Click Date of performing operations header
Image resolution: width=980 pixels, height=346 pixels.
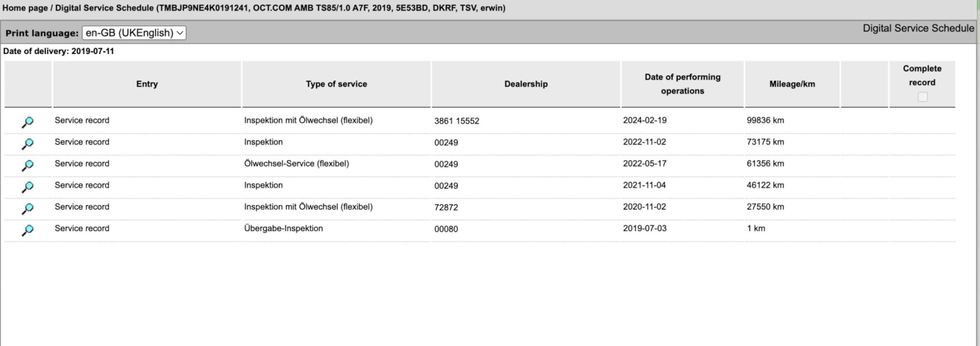(682, 84)
